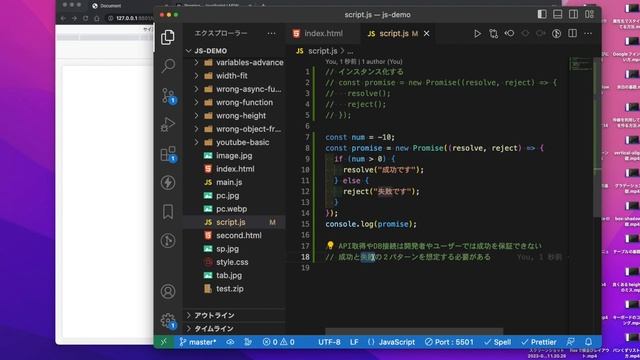
Task: Open Customize Layout icon in title bar
Action: click(x=589, y=14)
